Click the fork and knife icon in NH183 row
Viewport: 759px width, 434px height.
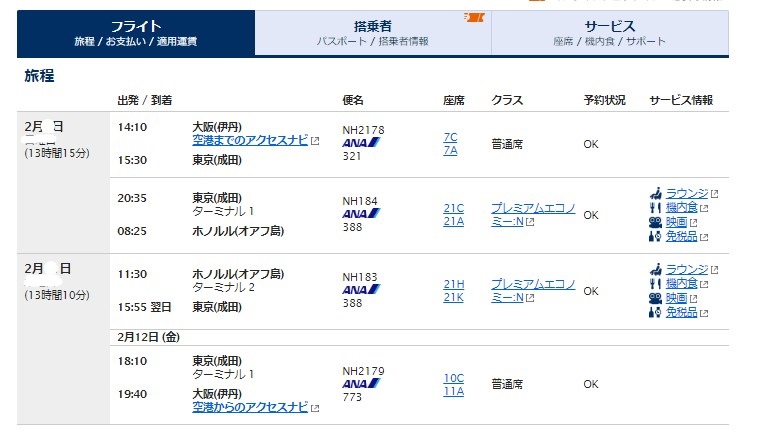pos(655,284)
